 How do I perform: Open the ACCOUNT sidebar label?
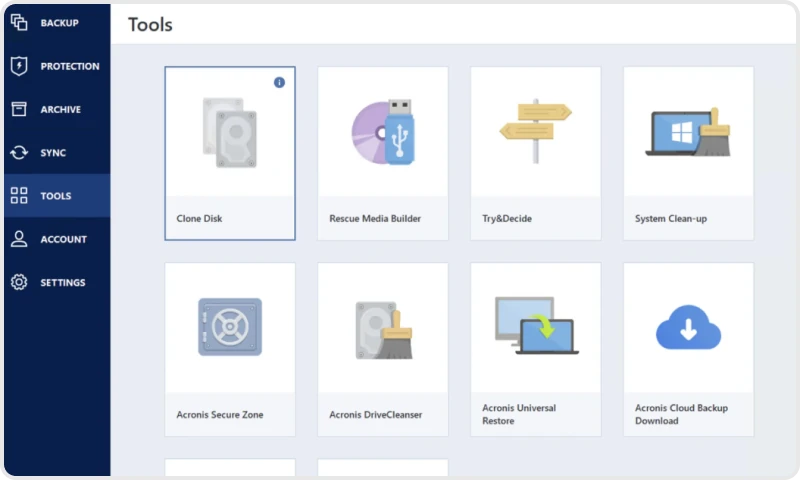point(64,239)
